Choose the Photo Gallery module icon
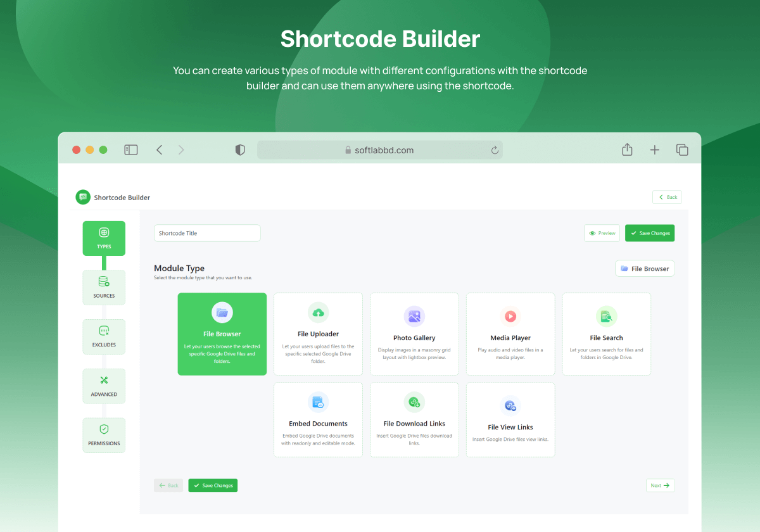The width and height of the screenshot is (760, 532). click(414, 316)
